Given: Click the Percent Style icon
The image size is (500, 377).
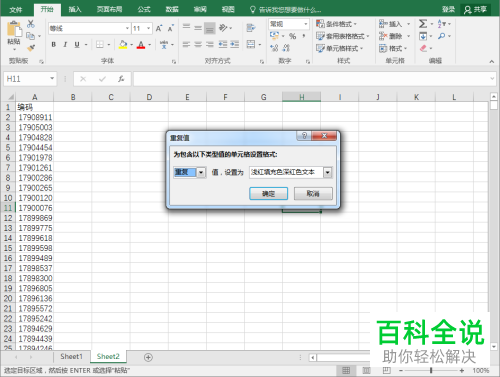Looking at the screenshot, I should (x=292, y=36).
